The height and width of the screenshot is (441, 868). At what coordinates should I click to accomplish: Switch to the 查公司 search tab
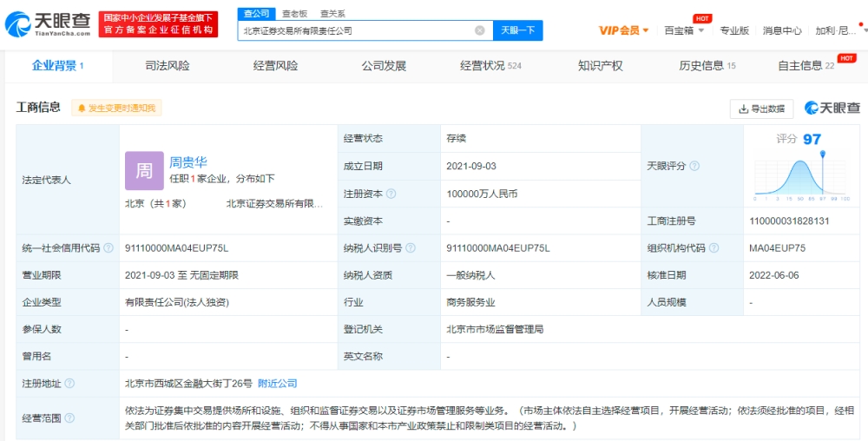pyautogui.click(x=255, y=14)
